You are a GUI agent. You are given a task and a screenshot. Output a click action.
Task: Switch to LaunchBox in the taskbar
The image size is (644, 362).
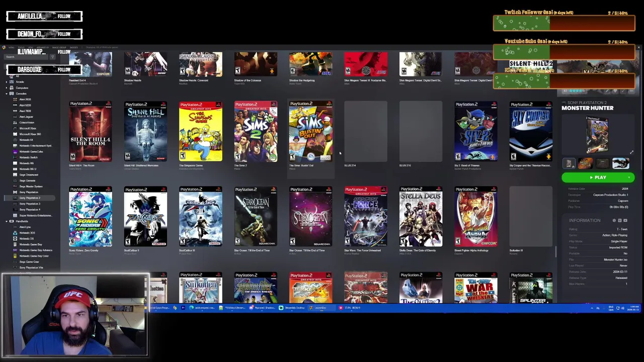tap(320, 308)
